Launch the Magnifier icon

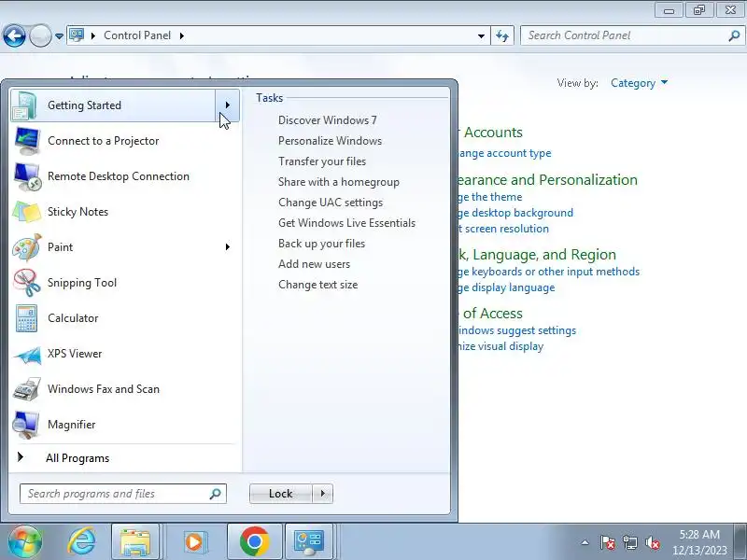[26, 425]
